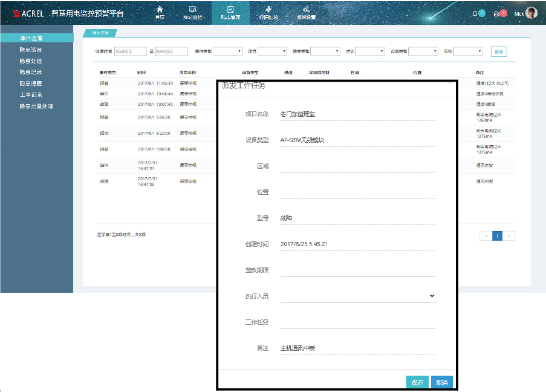The width and height of the screenshot is (546, 392).
Task: Switch to 事件查看 page tab
Action: (x=100, y=33)
